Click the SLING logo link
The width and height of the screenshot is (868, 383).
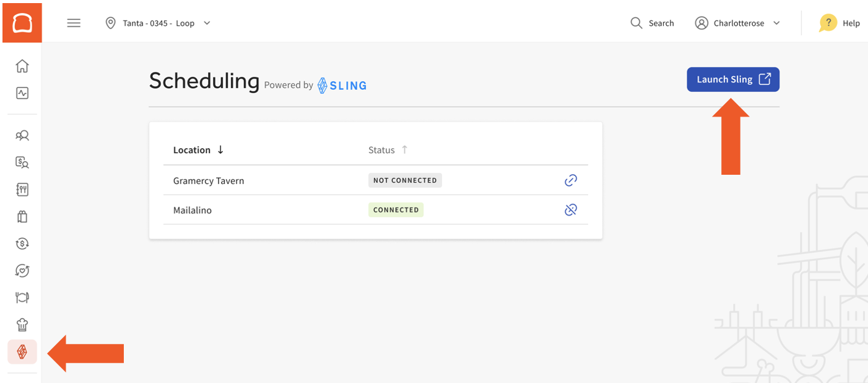[341, 85]
